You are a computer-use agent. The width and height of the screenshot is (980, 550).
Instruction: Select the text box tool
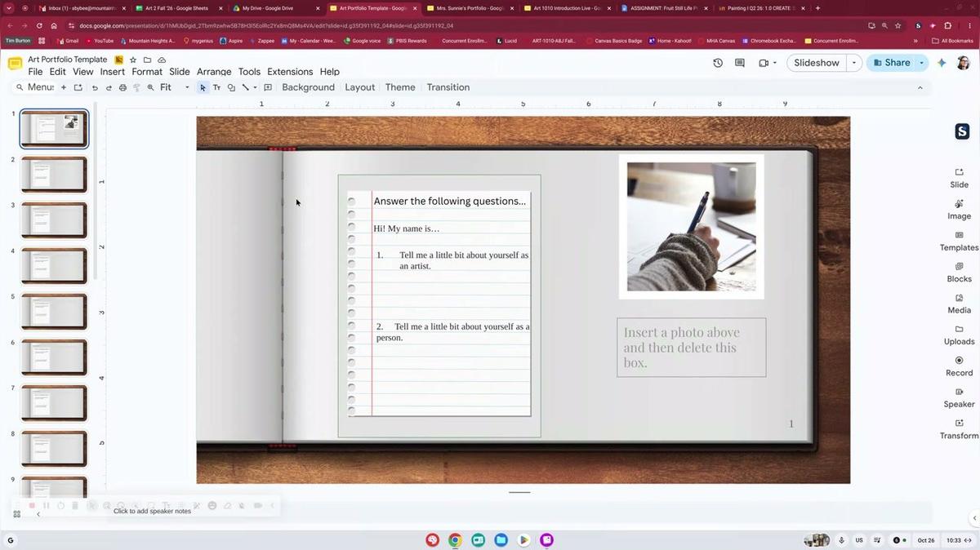[x=216, y=87]
